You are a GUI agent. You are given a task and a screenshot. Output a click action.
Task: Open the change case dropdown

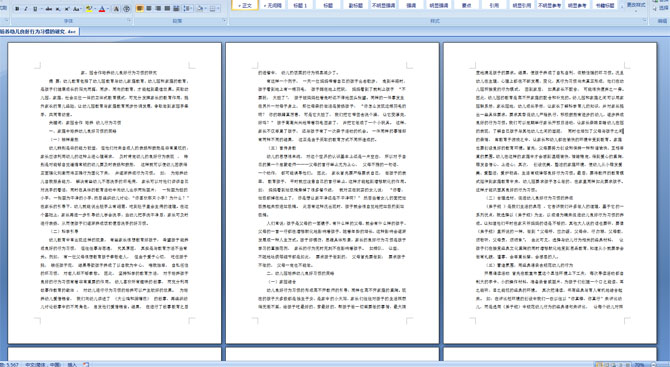coord(77,9)
